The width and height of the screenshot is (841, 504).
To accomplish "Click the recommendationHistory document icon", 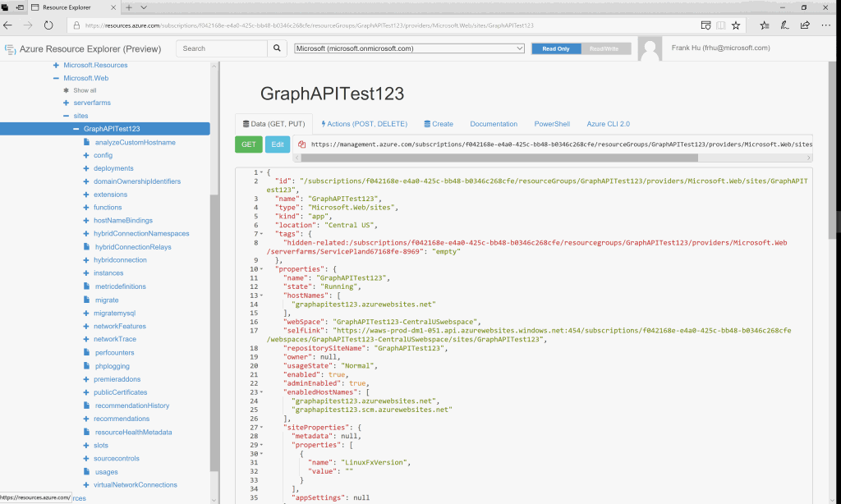I will (86, 405).
